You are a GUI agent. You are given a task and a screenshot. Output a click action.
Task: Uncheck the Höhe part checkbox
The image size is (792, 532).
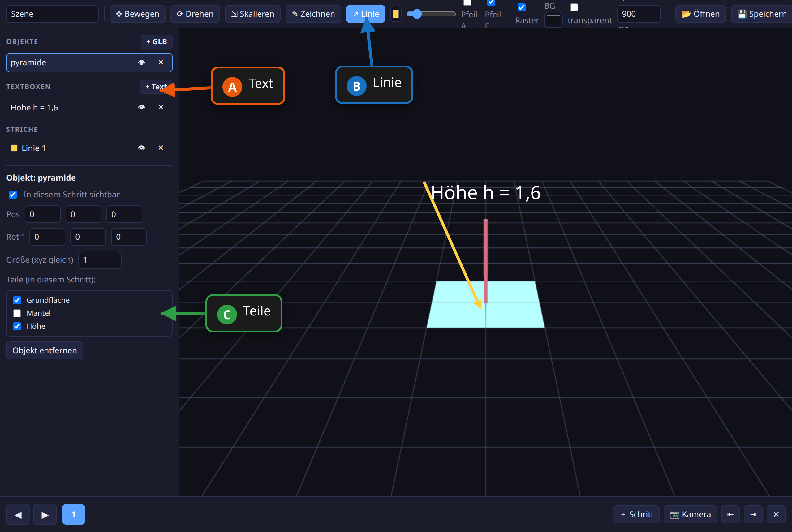[x=17, y=326]
